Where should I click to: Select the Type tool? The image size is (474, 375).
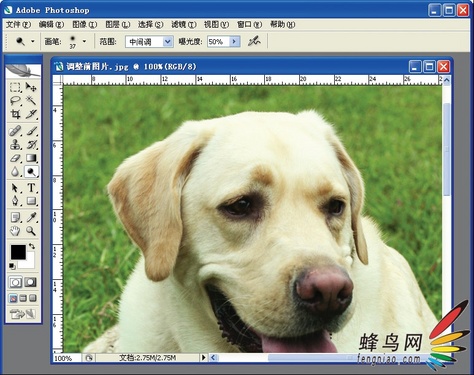coord(31,188)
